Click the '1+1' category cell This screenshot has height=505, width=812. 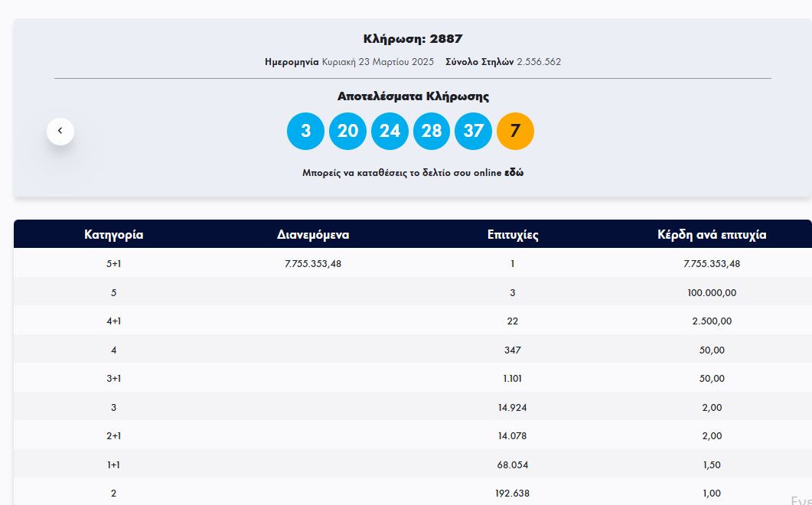(x=113, y=464)
